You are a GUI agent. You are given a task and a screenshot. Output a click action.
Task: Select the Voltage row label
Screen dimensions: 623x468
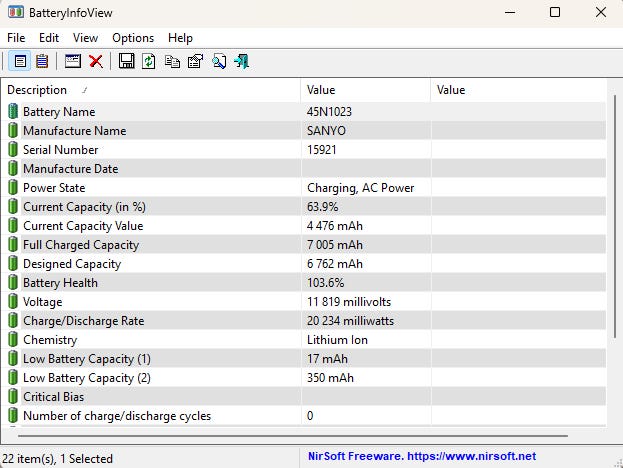coord(43,302)
